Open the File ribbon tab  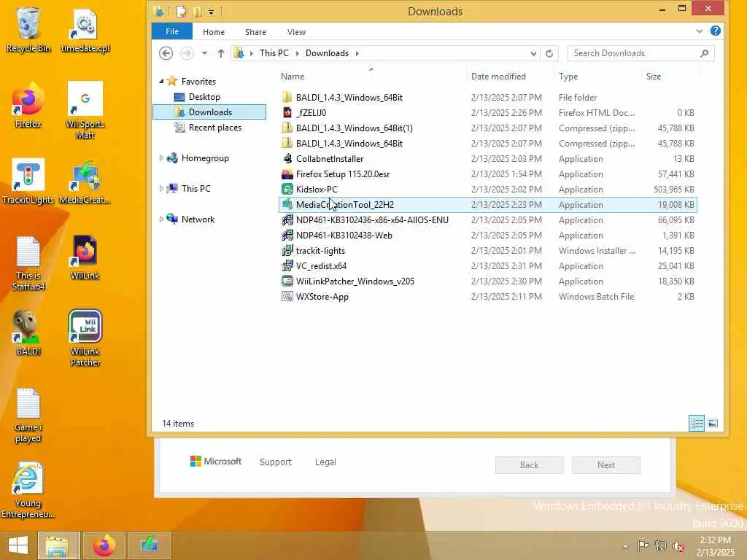172,31
